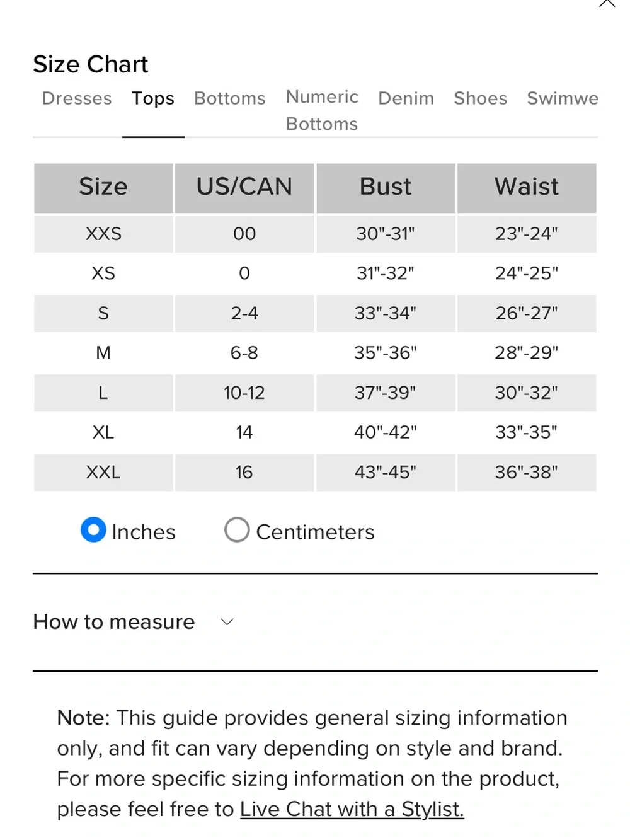Switch to the Dresses tab
Viewport: 630px width, 840px height.
tap(77, 98)
